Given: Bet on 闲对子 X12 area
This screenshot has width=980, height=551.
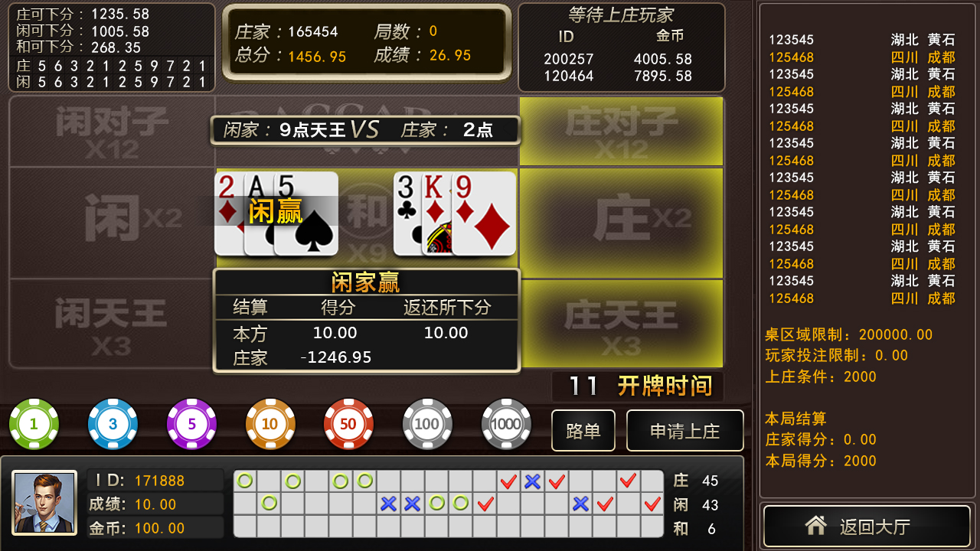Looking at the screenshot, I should [112, 132].
